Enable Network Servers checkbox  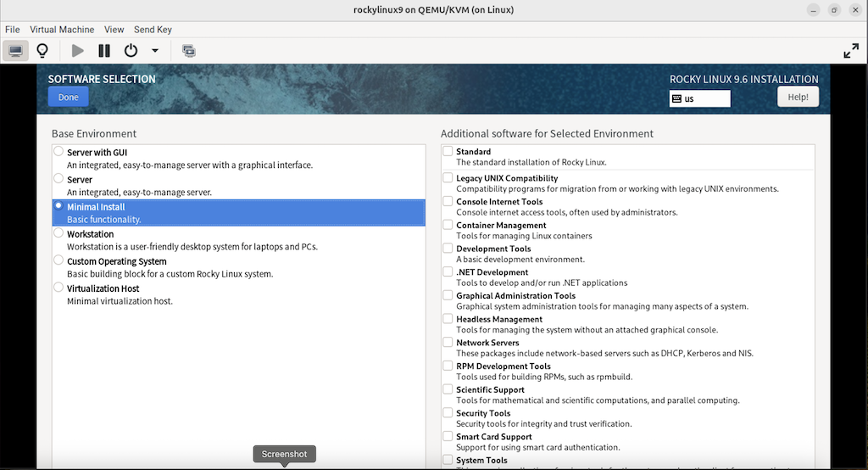pyautogui.click(x=448, y=342)
